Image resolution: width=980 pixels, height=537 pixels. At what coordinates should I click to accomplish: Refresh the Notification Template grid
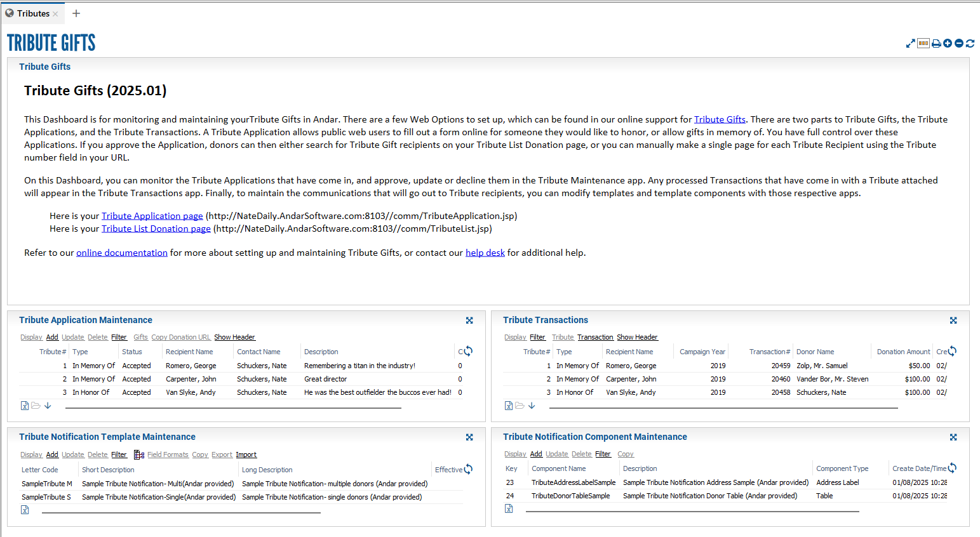tap(468, 469)
